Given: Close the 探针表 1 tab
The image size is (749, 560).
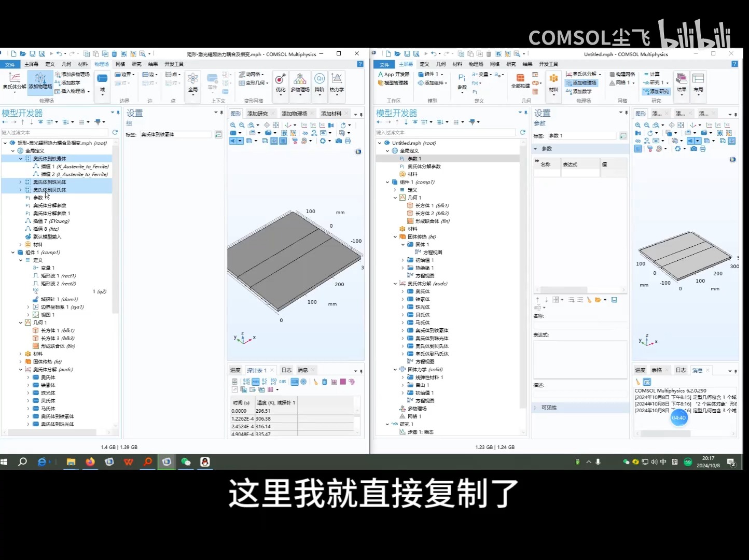Looking at the screenshot, I should coord(272,370).
